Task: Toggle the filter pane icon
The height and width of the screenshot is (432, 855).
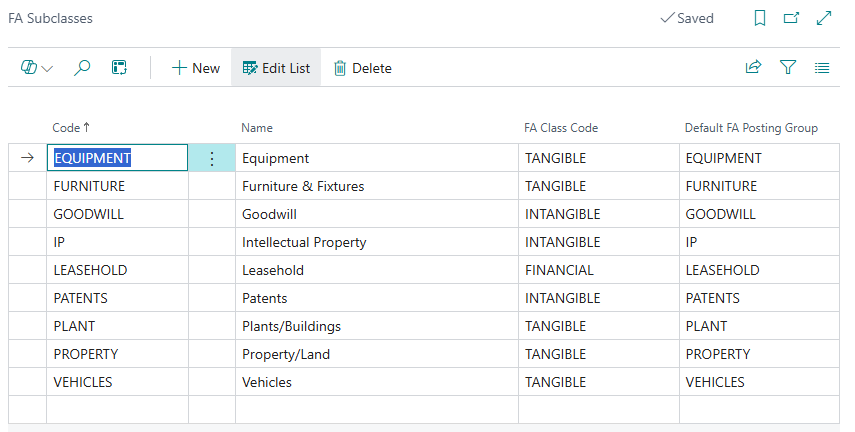Action: [x=788, y=67]
